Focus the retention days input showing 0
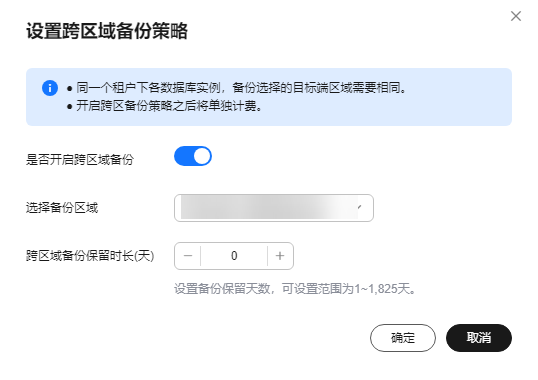 click(234, 256)
